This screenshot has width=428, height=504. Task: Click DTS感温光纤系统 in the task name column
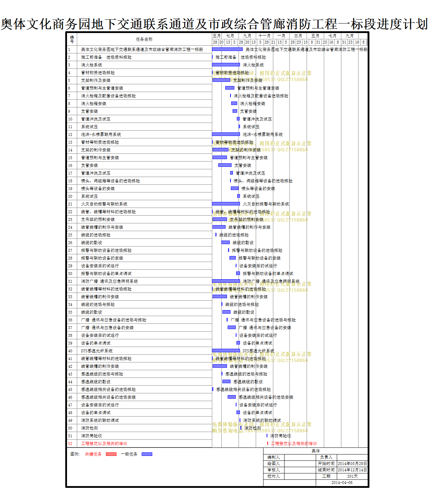point(97,351)
